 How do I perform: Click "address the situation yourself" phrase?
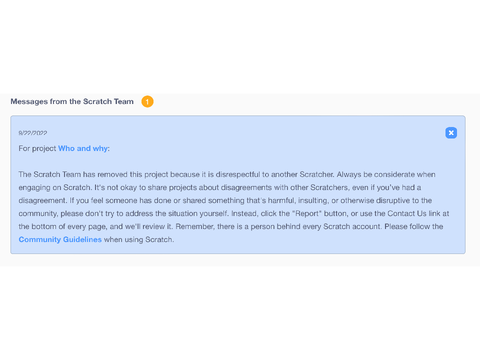[176, 213]
